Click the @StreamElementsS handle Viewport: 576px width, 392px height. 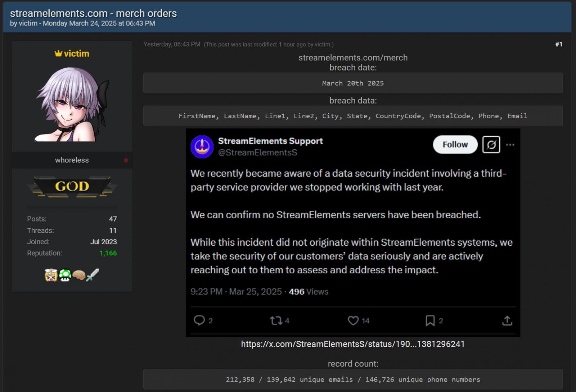[257, 152]
